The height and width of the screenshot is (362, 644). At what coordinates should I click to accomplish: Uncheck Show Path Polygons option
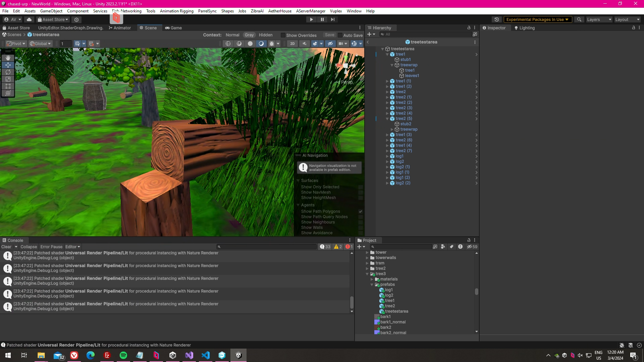361,212
